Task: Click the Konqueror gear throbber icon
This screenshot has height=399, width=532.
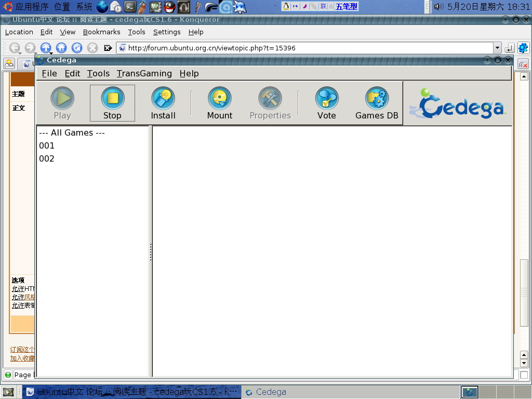Action: click(x=523, y=48)
